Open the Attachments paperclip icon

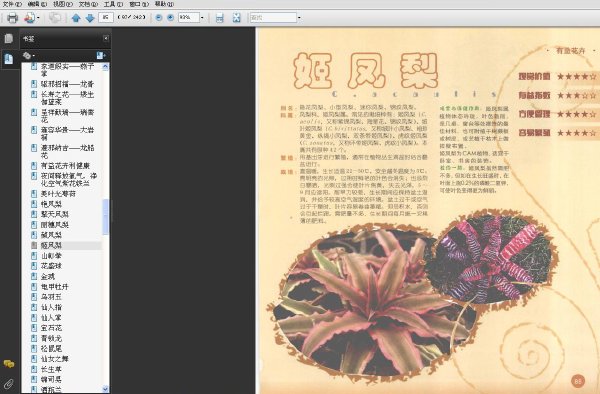point(8,383)
